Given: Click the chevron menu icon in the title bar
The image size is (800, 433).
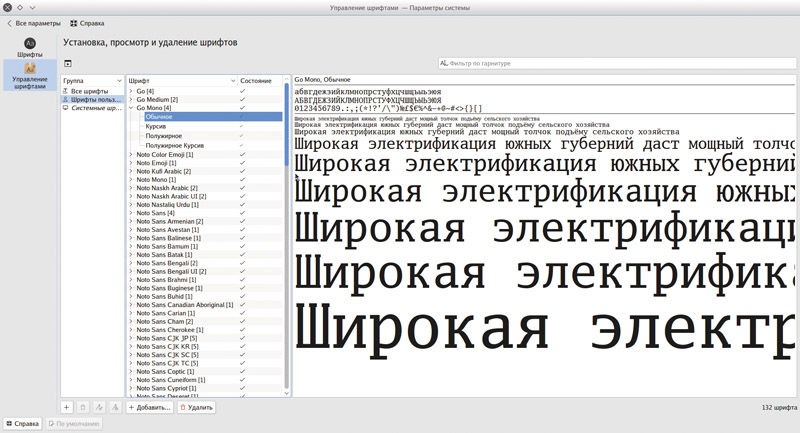Looking at the screenshot, I should (32, 8).
